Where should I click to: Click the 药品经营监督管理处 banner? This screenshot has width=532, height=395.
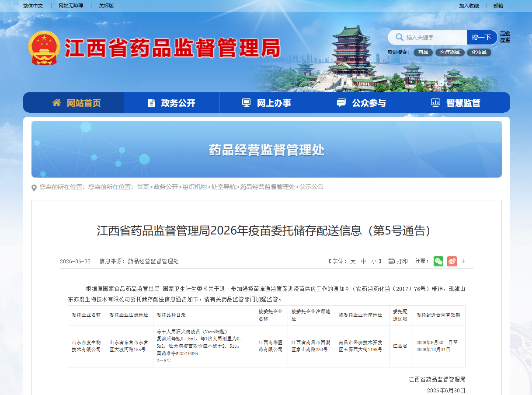267,149
